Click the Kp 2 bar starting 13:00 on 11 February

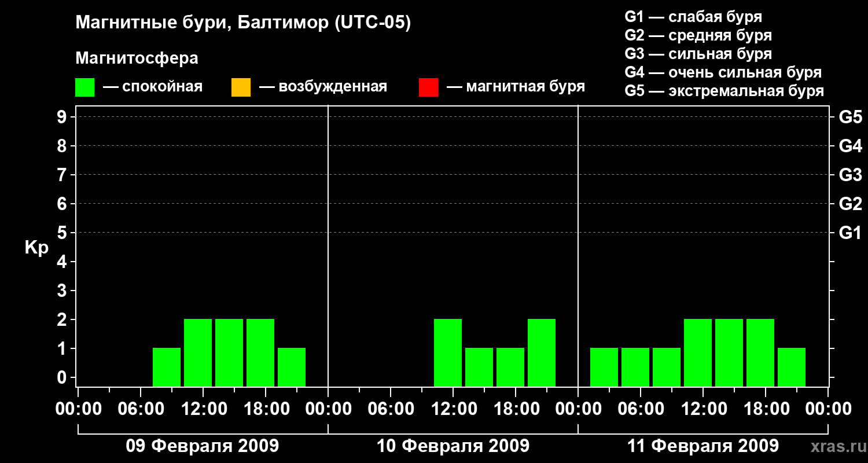click(x=729, y=352)
